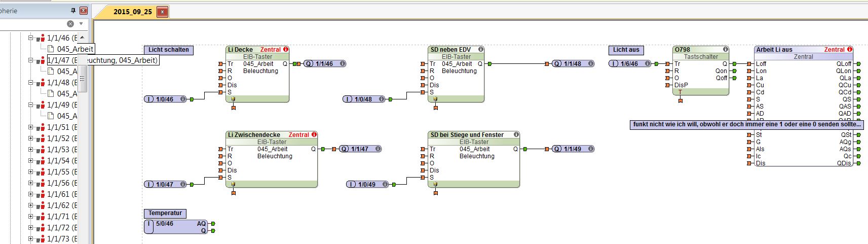Click info icon of input 1/0/48
The height and width of the screenshot is (244, 868).
[382, 99]
